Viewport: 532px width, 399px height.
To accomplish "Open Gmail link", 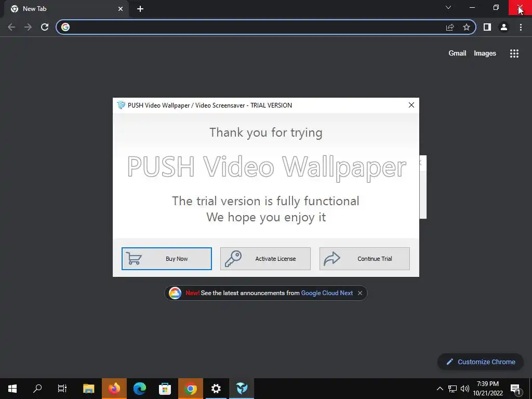I will tap(457, 54).
